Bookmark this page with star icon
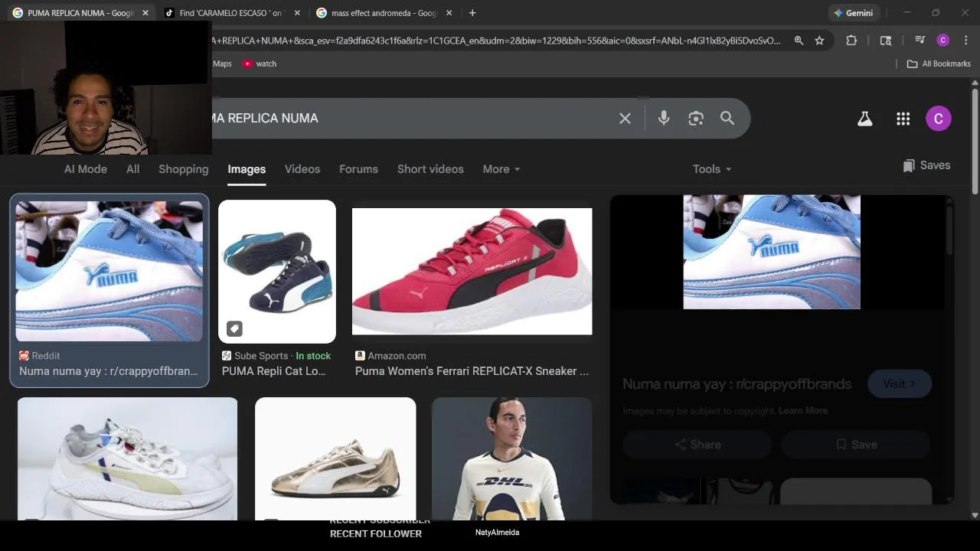 [x=819, y=41]
